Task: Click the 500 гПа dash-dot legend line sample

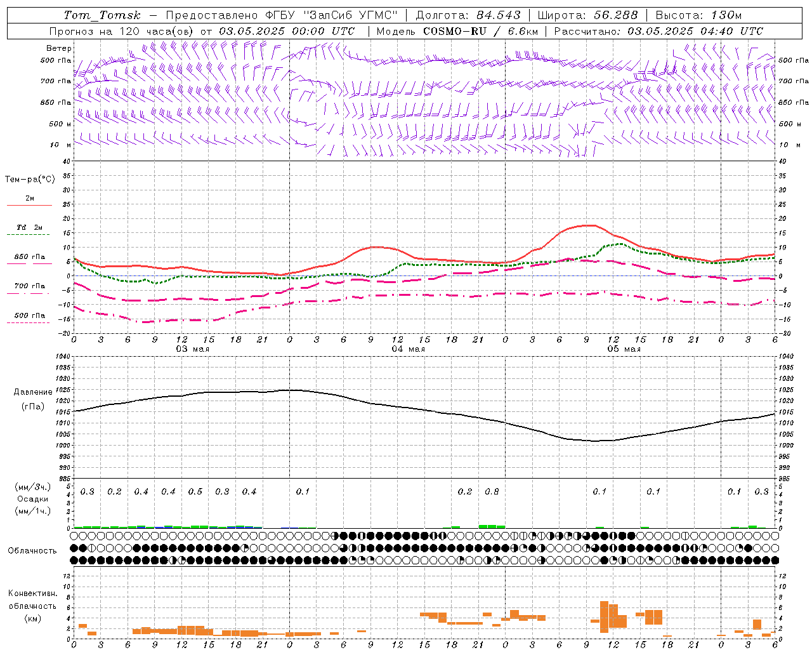Action: 28,322
